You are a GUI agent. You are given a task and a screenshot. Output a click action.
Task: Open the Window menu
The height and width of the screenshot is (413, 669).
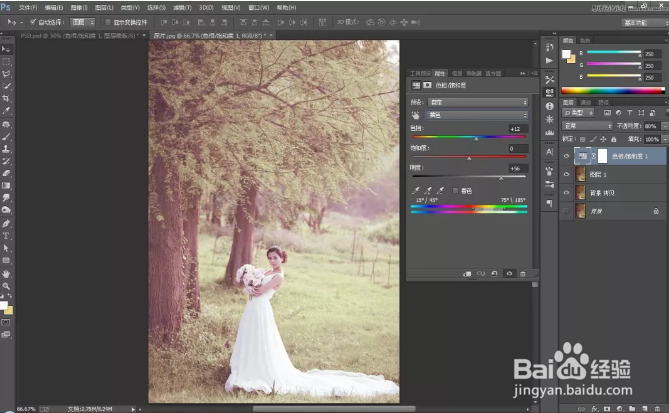[259, 8]
